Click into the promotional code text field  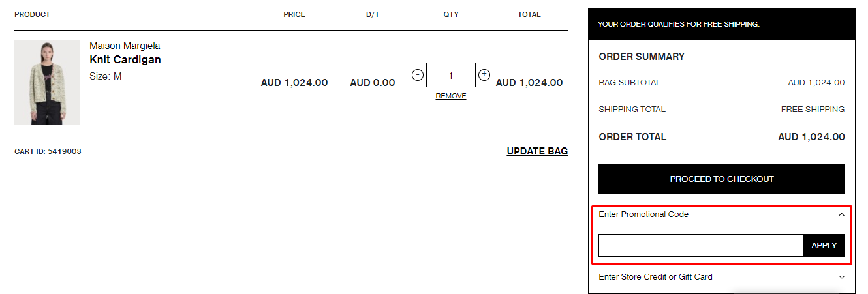coord(700,246)
